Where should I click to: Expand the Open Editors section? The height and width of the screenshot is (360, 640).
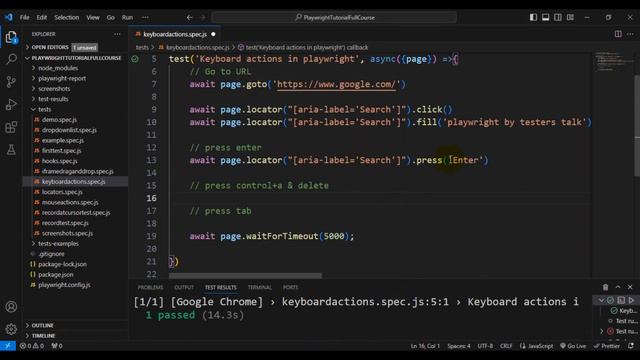[76, 47]
